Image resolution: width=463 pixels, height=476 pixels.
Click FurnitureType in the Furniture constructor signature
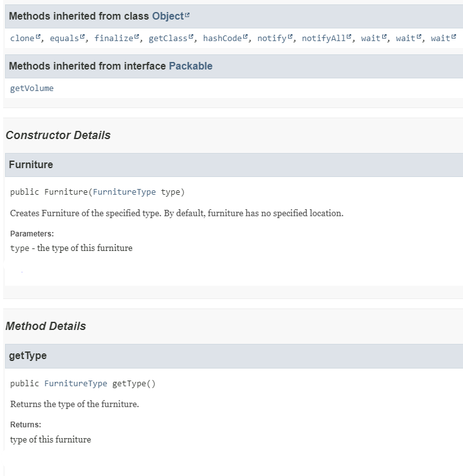click(124, 192)
